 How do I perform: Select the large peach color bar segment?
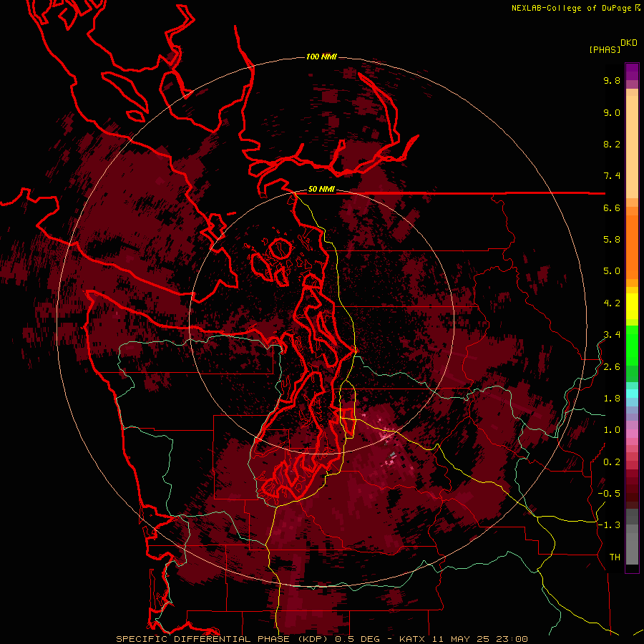click(632, 147)
